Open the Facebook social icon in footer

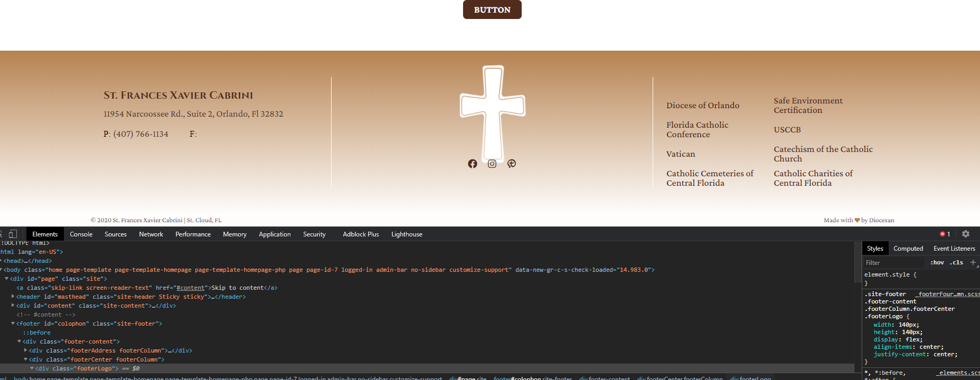pos(473,164)
